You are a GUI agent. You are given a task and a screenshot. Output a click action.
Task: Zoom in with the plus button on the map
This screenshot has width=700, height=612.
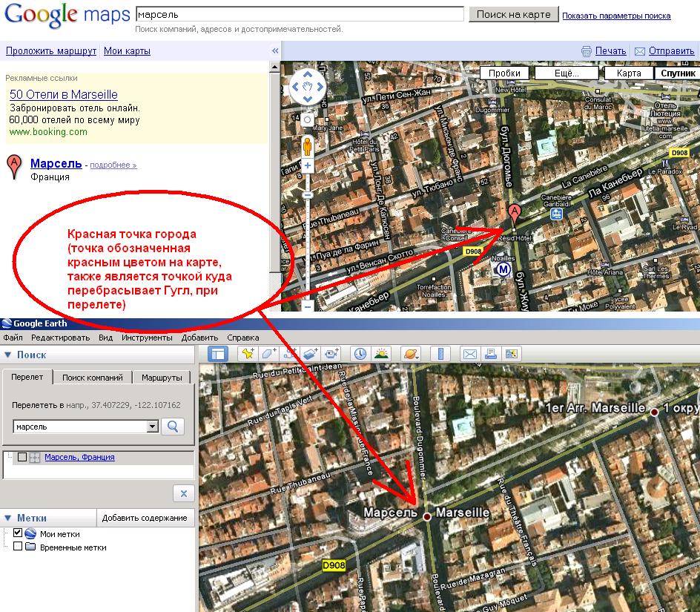coord(308,165)
